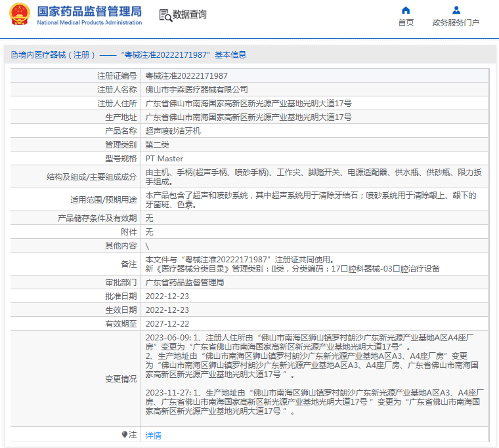
Task: Click the document icon before 境内医疗器械
Action: coord(14,55)
